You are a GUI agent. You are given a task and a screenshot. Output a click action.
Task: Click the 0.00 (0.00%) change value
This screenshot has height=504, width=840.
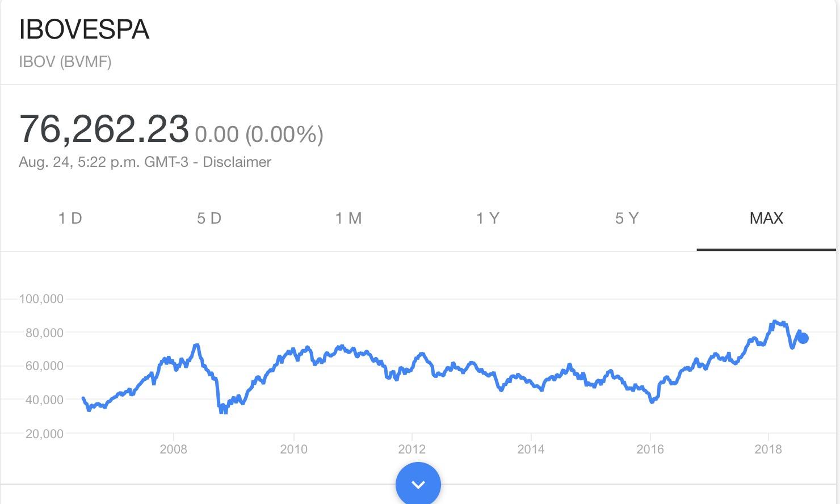tap(259, 135)
